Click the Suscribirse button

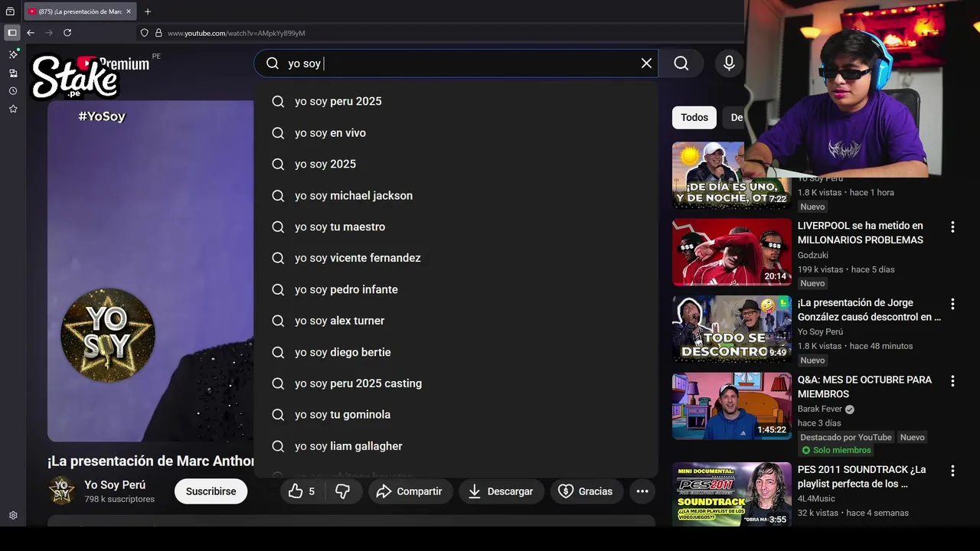tap(211, 491)
